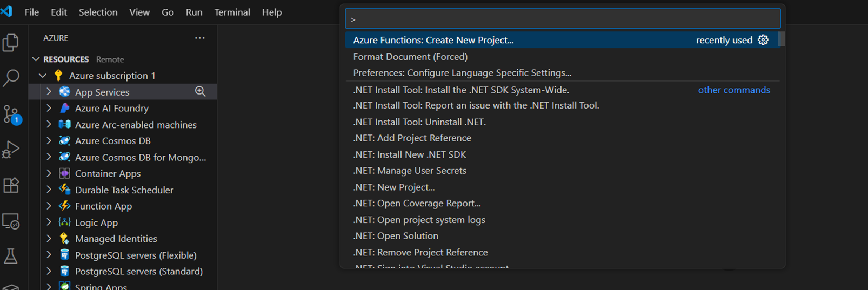Open the Remote Explorer icon
This screenshot has width=868, height=290.
click(x=11, y=221)
